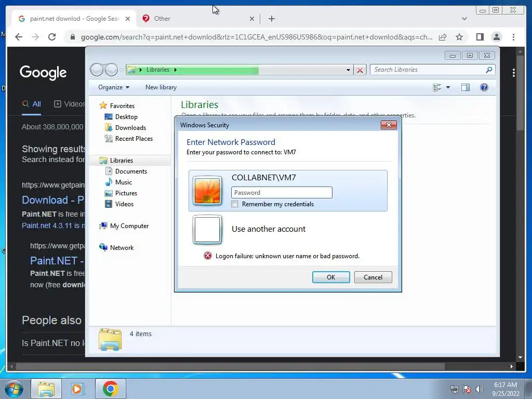The height and width of the screenshot is (399, 532).
Task: Select the COLLABNET\VM7 account picture
Action: 207,191
